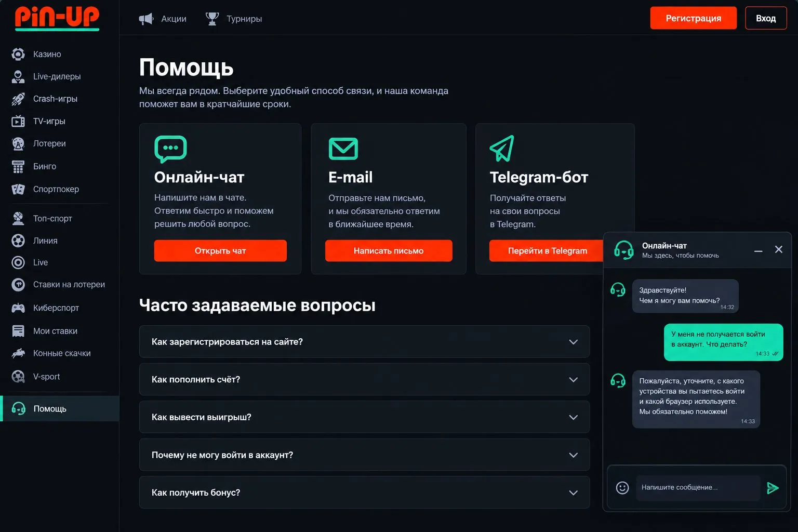798x532 pixels.
Task: Click the Написать письмо button
Action: point(389,250)
